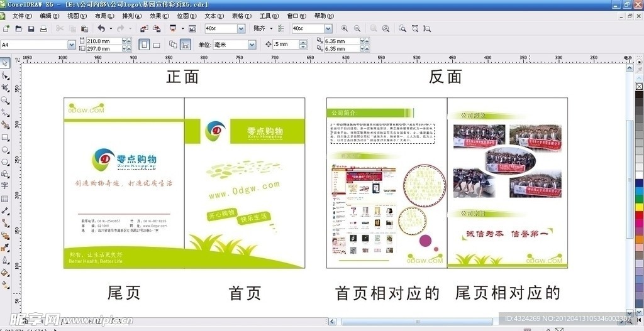Select the Dimension tool
Viewport: 644px width, 331px height.
click(x=5, y=211)
